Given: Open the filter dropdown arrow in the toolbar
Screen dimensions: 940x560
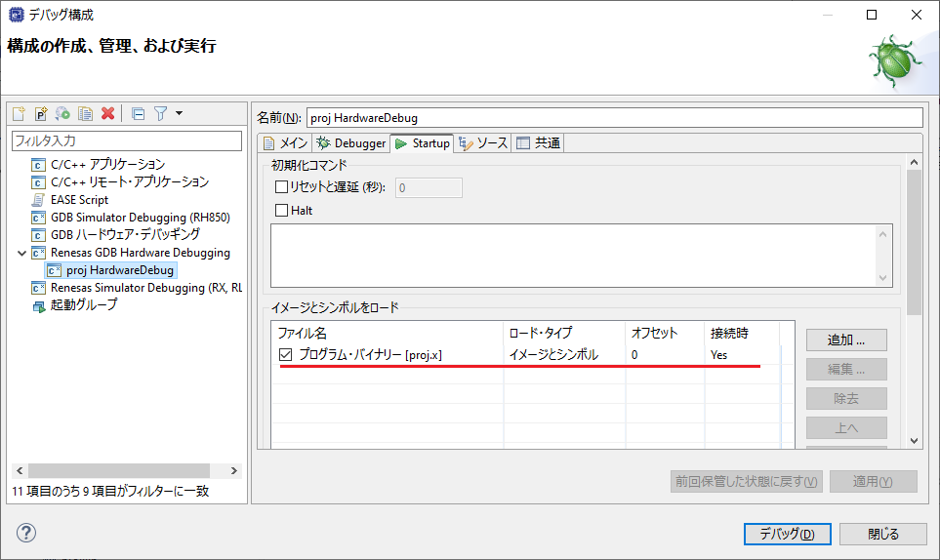Looking at the screenshot, I should (x=179, y=113).
